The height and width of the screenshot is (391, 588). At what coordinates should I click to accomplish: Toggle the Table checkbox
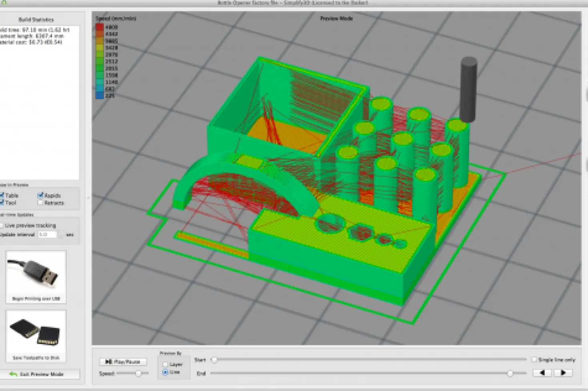click(x=1, y=195)
